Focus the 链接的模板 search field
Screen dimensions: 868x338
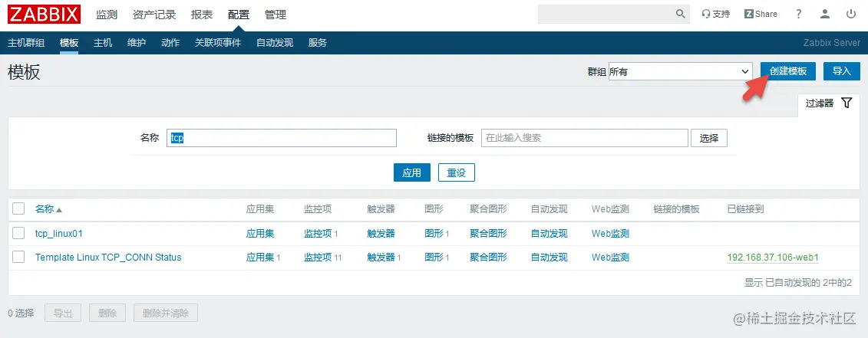click(x=585, y=138)
